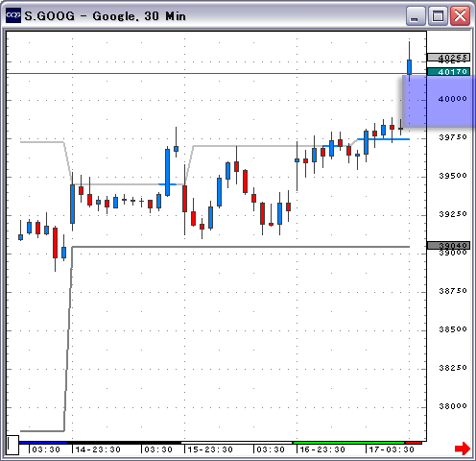Click the 38250 price axis label

click(453, 368)
